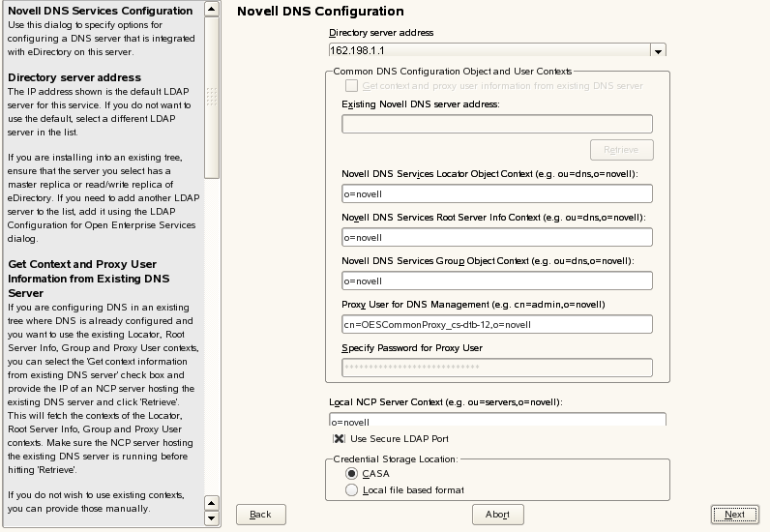Select the CASA credential storage option
This screenshot has width=770, height=532.
click(x=351, y=474)
